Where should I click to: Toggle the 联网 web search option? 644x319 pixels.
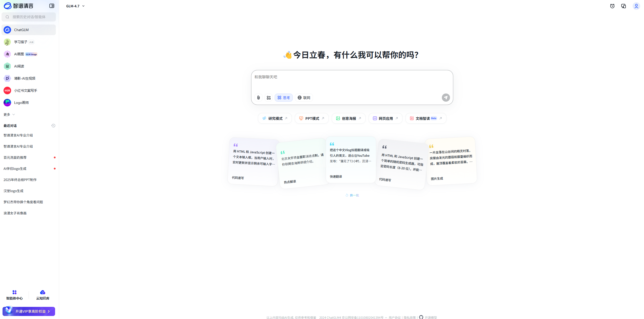point(304,98)
